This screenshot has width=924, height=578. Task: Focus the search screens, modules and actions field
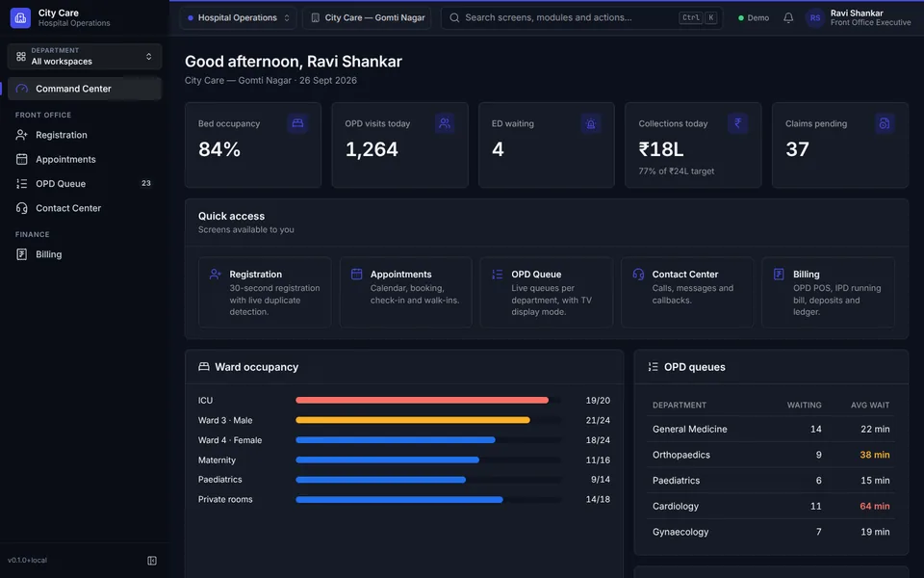click(x=582, y=17)
